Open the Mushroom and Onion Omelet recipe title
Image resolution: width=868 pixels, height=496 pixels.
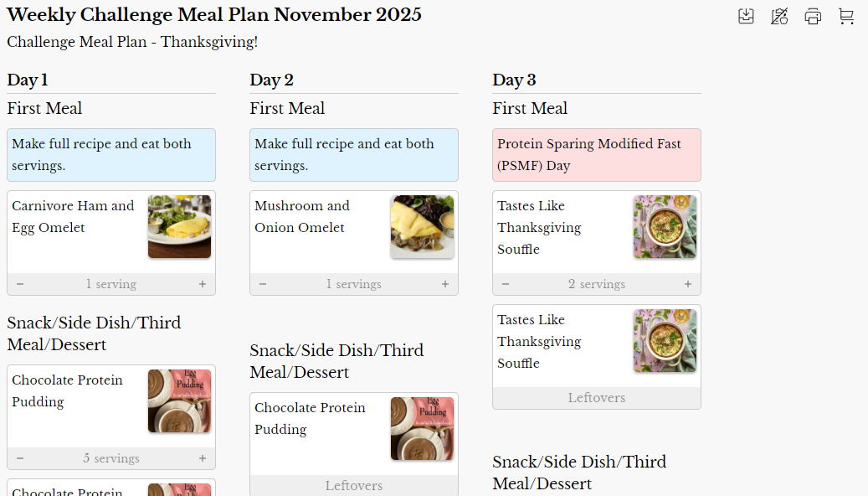point(302,216)
